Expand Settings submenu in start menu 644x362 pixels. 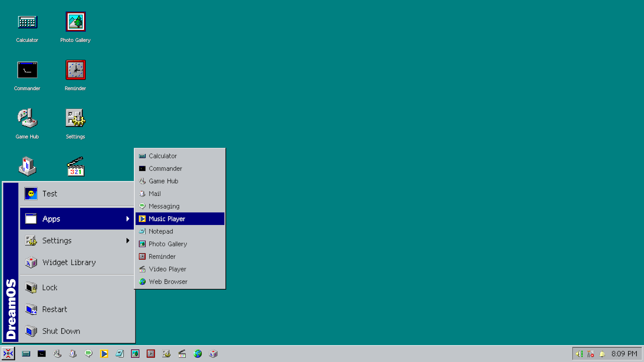pyautogui.click(x=128, y=241)
